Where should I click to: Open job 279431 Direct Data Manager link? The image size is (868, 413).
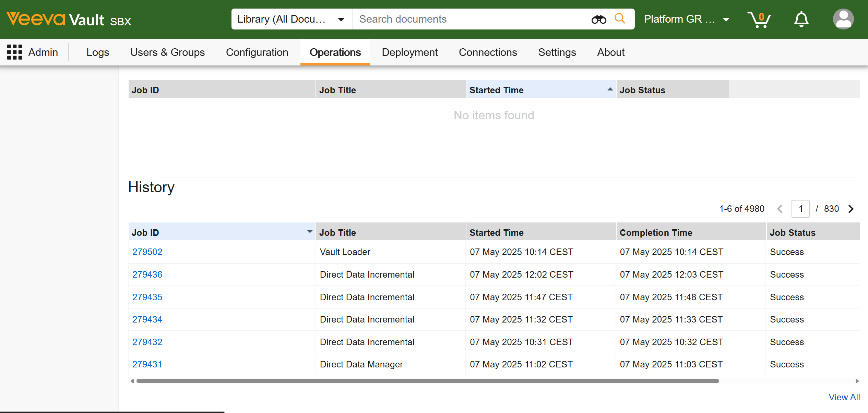[147, 364]
